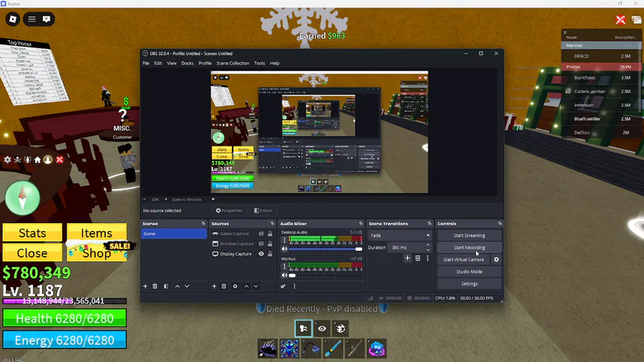Open OBS Settings button
The height and width of the screenshot is (362, 644).
(469, 283)
